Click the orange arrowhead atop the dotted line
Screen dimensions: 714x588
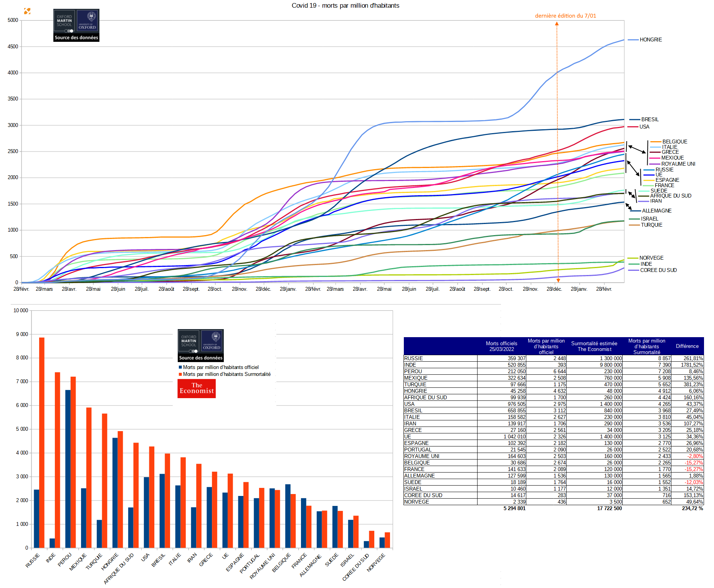click(557, 24)
